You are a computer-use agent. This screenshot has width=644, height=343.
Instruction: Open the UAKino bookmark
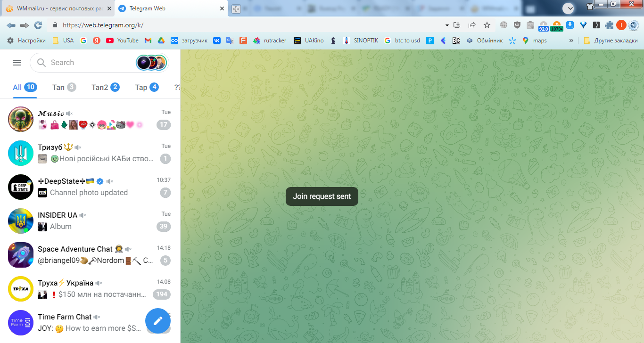pyautogui.click(x=309, y=41)
